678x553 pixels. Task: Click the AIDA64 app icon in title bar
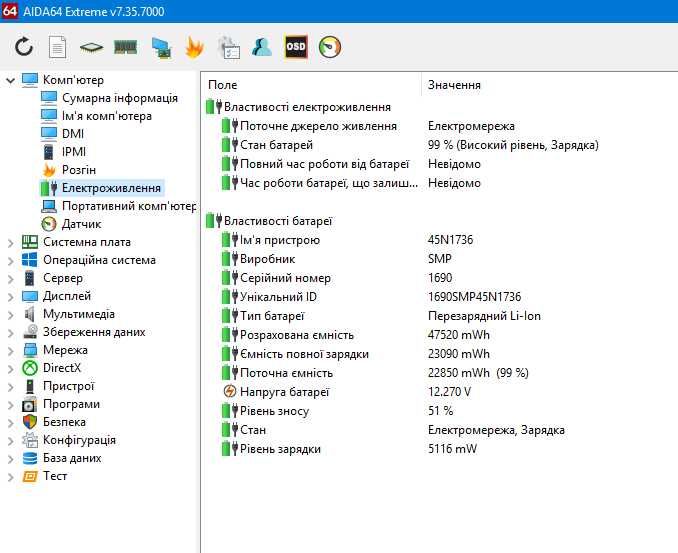click(10, 10)
